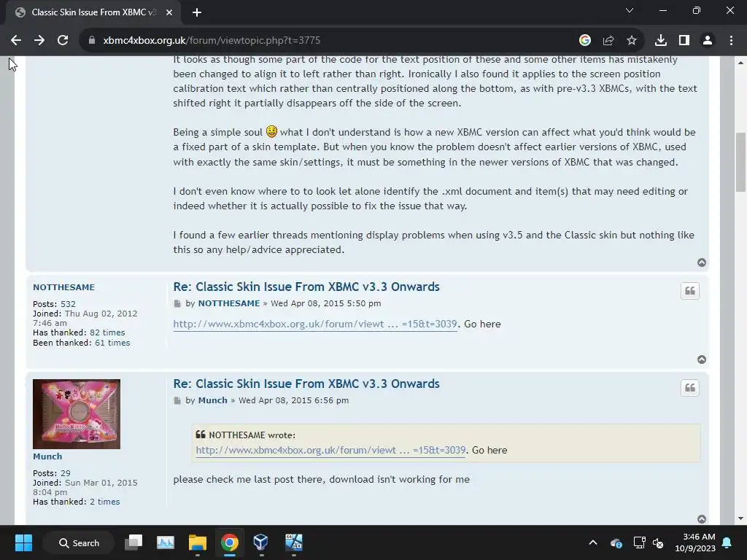Open Munch profile name under avatar
The image size is (747, 560).
point(47,456)
